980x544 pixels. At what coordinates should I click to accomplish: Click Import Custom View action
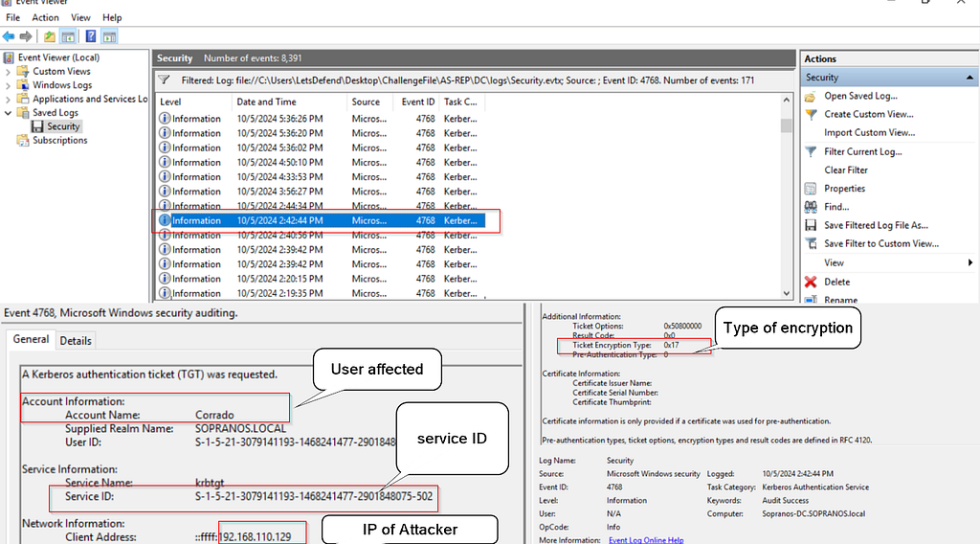869,132
